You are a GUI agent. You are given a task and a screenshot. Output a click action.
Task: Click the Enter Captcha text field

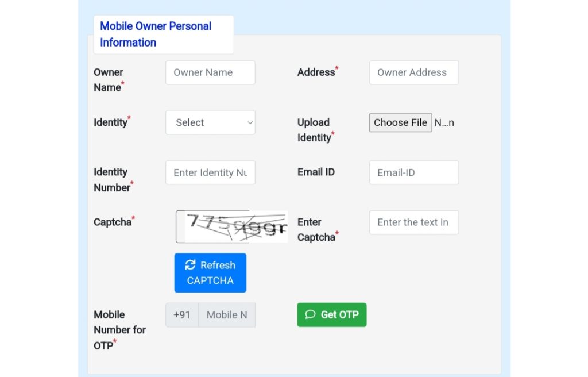414,222
